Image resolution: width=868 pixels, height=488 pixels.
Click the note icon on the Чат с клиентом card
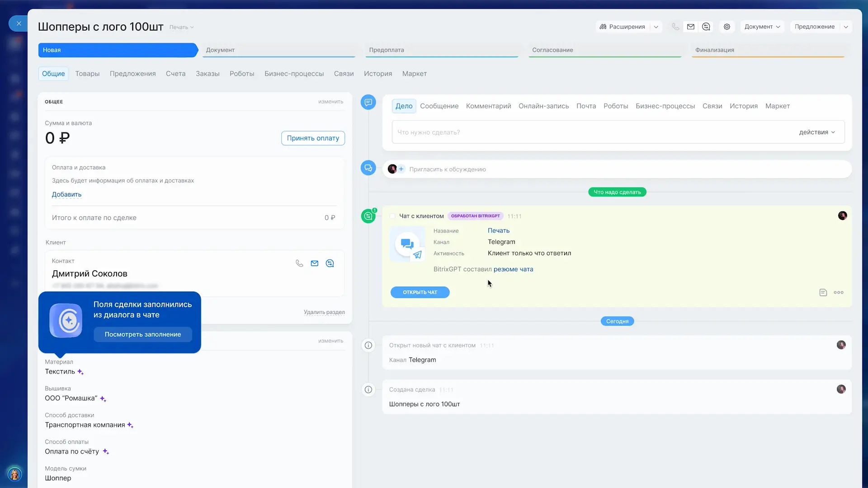(823, 292)
